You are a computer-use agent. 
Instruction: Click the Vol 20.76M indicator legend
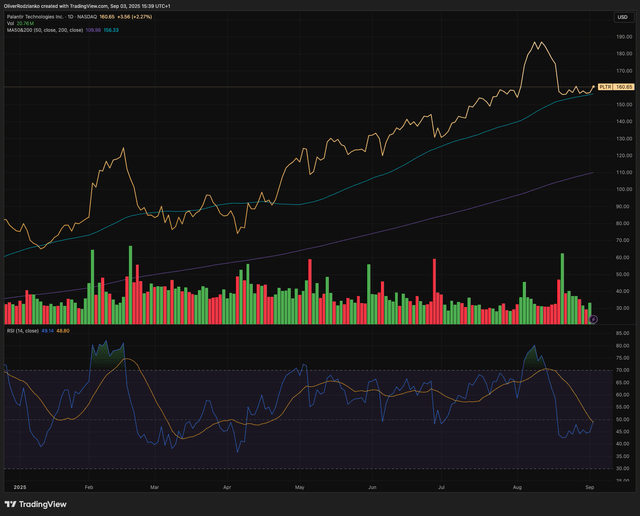[x=20, y=24]
